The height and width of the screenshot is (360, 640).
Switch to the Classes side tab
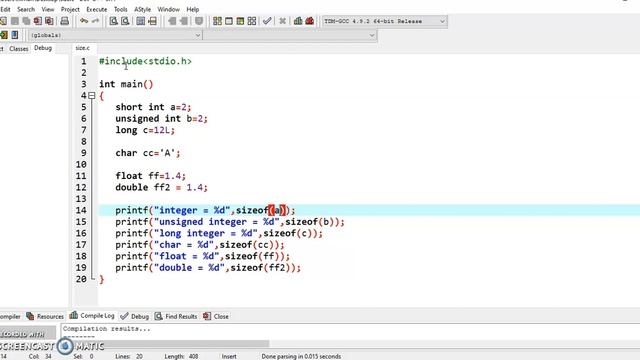pyautogui.click(x=19, y=49)
